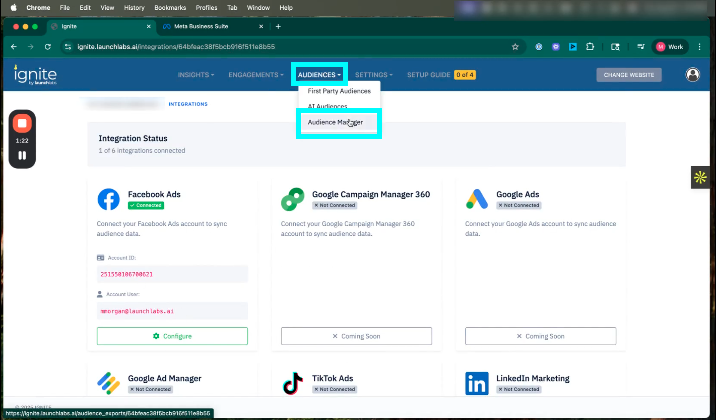Pause the screen recording
The image size is (716, 420).
tap(22, 155)
